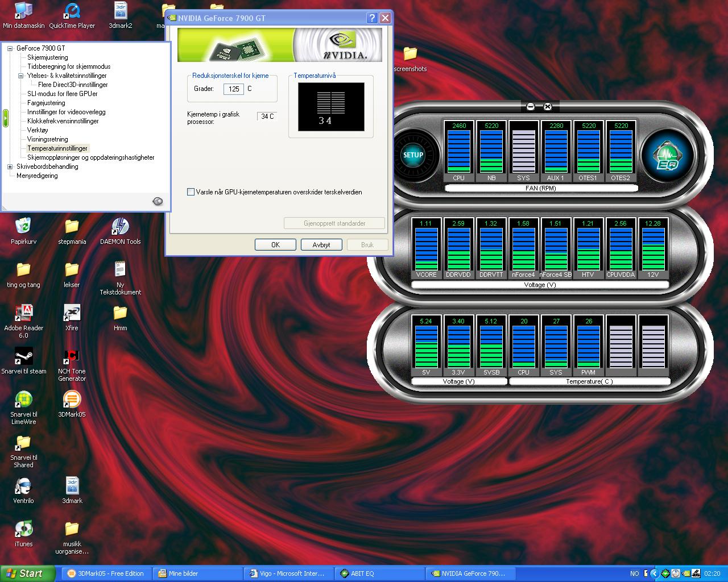Select SLI-modus for flere GPUer
The height and width of the screenshot is (582, 728).
tap(63, 94)
